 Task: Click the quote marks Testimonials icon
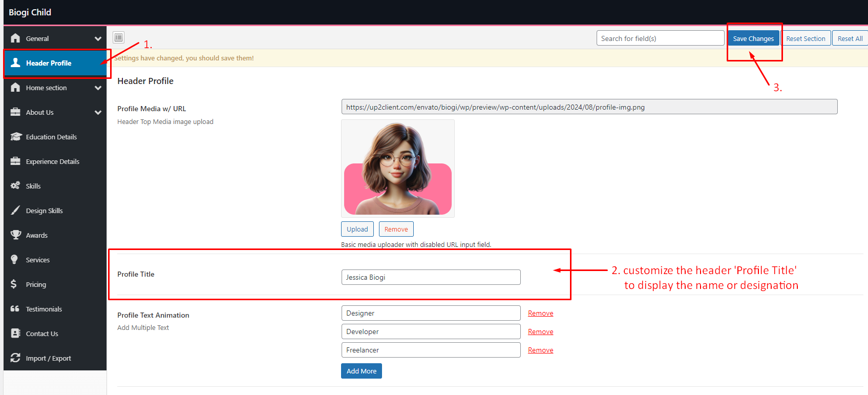click(x=15, y=309)
